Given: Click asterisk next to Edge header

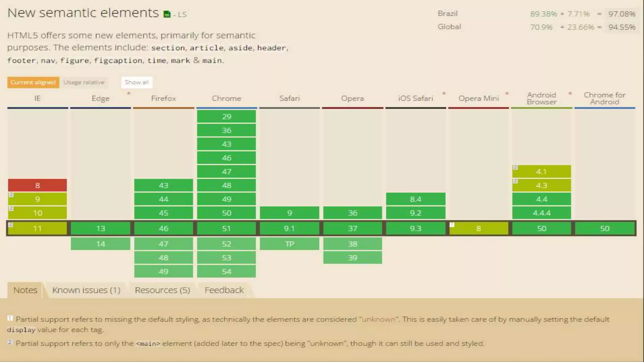Looking at the screenshot, I should [129, 94].
